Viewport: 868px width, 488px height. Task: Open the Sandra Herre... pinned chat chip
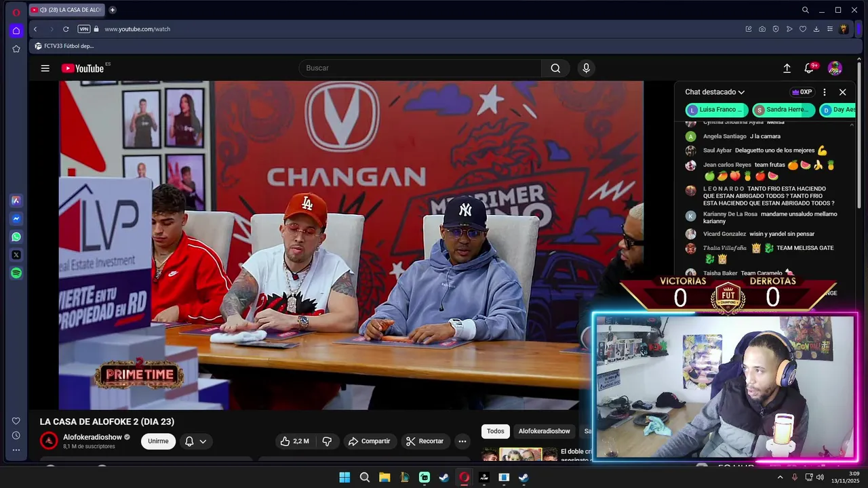pos(783,110)
